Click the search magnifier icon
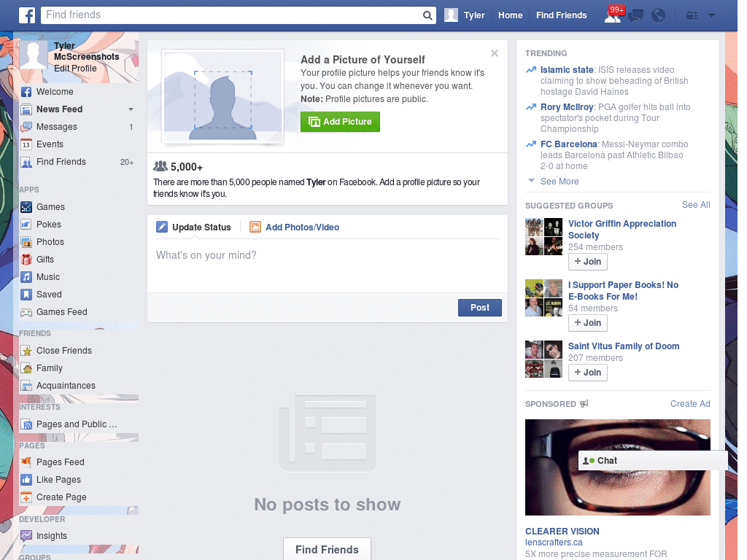 click(x=427, y=15)
